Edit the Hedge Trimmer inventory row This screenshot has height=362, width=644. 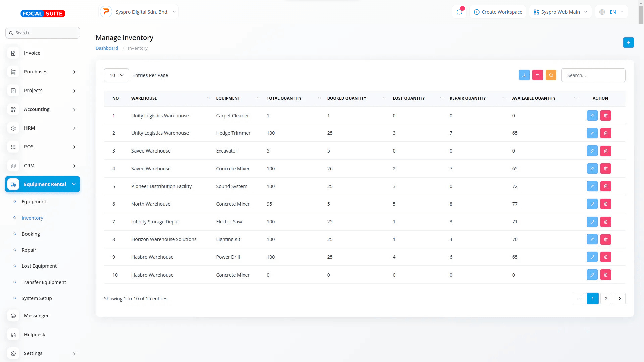[x=592, y=133]
